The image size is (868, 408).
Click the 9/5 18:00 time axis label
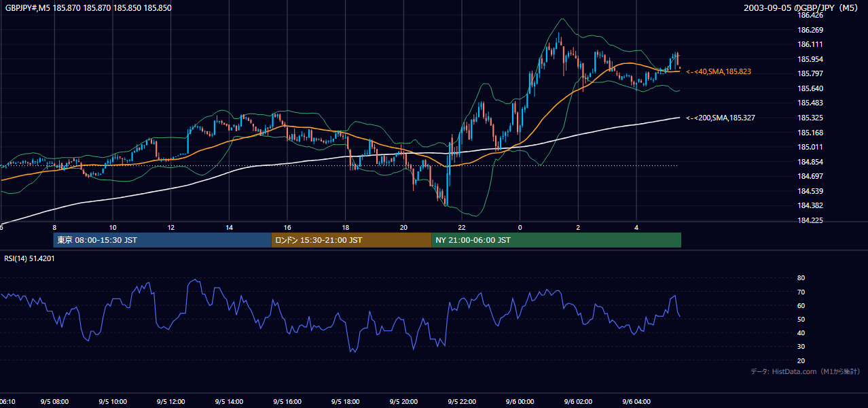pyautogui.click(x=346, y=402)
